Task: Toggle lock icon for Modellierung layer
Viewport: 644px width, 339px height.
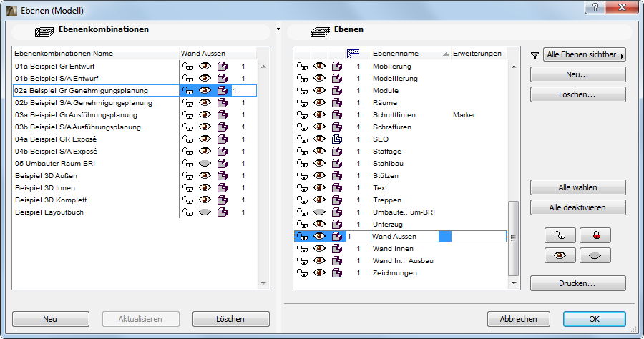Action: coord(302,79)
